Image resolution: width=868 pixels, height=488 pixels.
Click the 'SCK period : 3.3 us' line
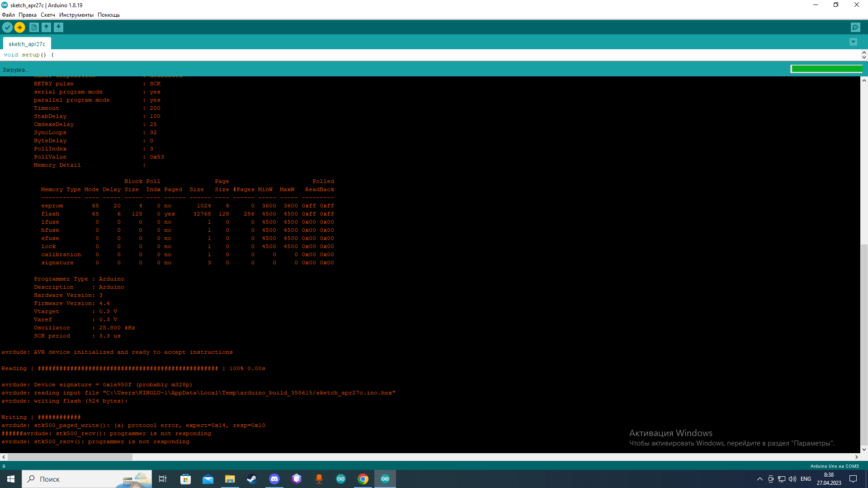coord(77,336)
